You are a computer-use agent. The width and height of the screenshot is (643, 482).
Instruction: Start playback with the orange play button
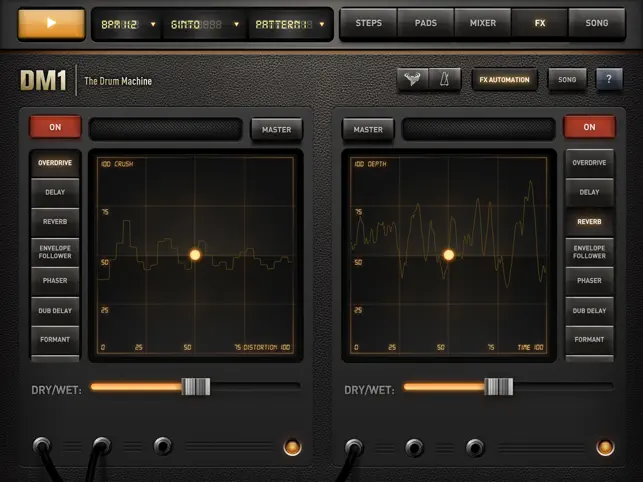pos(51,23)
